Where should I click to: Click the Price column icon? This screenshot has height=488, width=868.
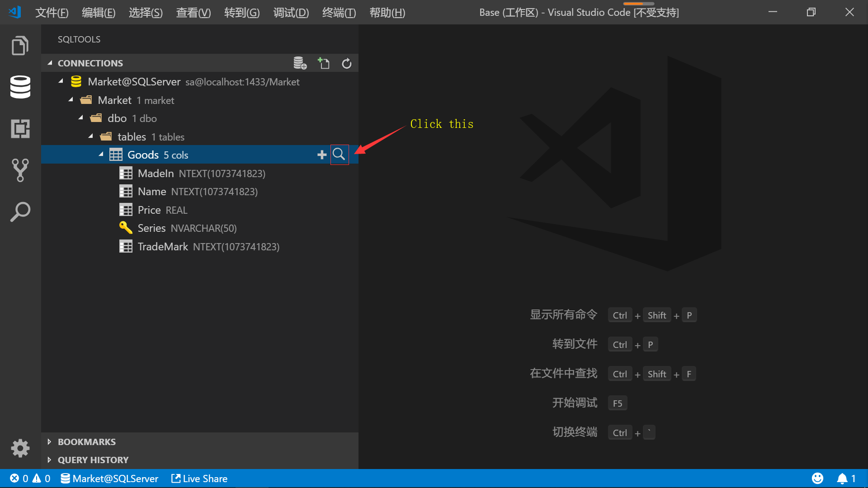tap(126, 210)
